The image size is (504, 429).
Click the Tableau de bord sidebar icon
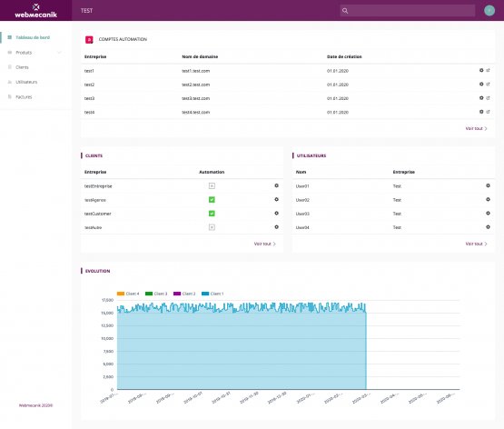pos(10,37)
